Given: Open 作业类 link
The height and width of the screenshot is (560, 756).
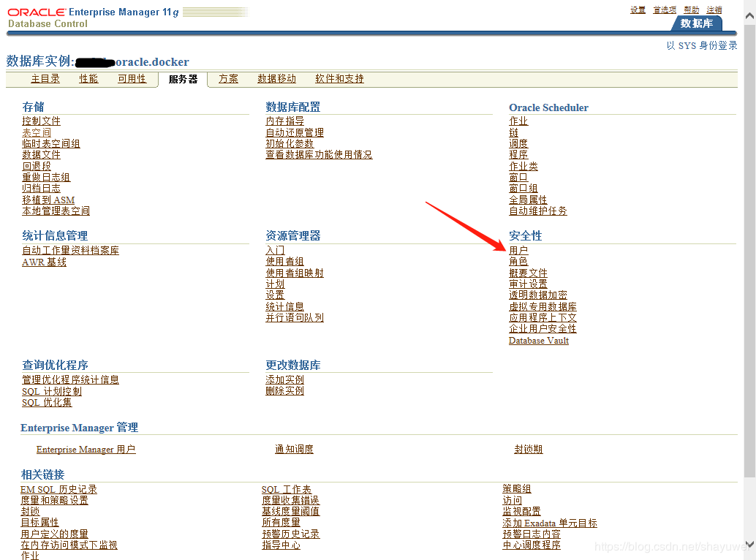Looking at the screenshot, I should click(523, 166).
